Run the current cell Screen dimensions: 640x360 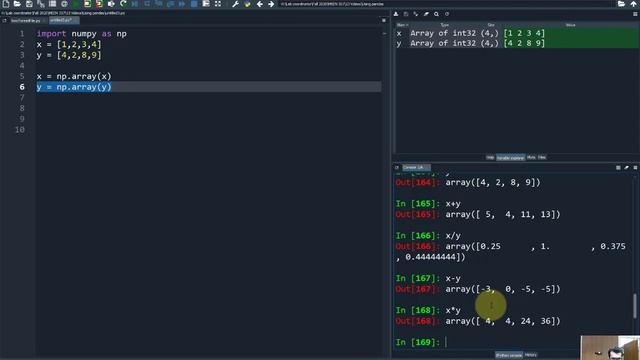pos(87,4)
